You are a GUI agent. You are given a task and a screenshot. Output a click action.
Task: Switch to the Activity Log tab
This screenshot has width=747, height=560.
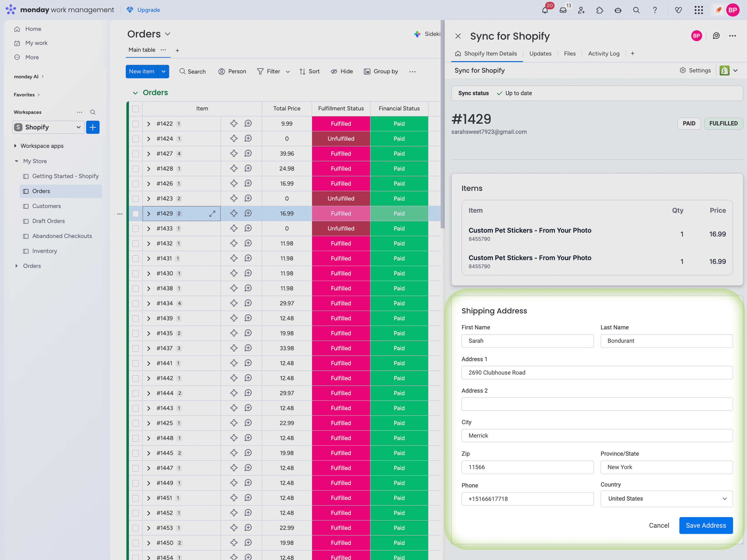pyautogui.click(x=603, y=54)
